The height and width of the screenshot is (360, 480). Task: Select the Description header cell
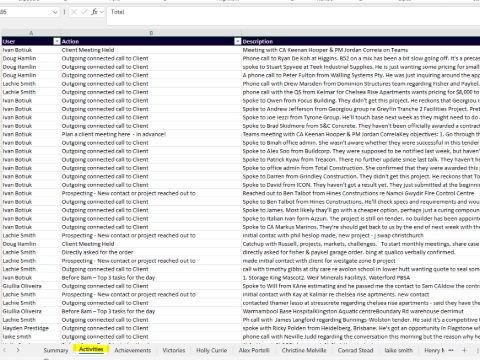(361, 41)
